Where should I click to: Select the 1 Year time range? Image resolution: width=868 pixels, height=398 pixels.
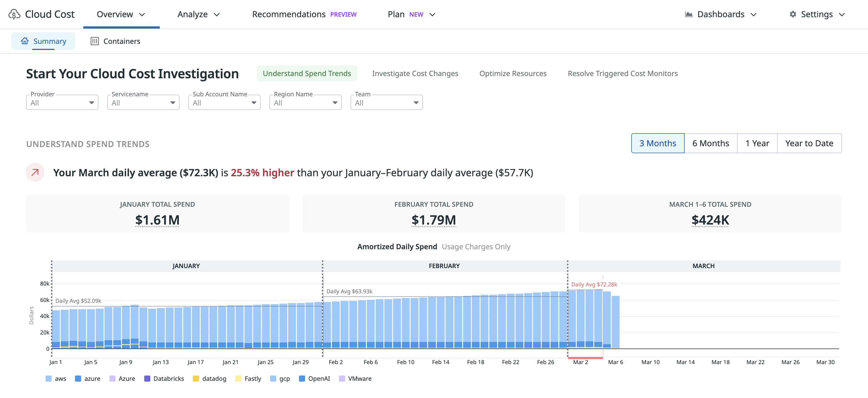(757, 143)
